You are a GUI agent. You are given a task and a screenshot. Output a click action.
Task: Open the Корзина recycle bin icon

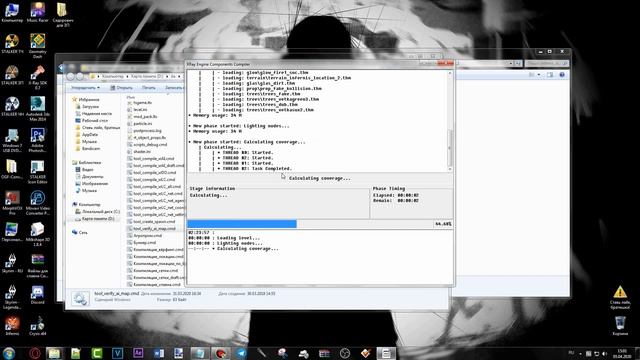point(620,326)
